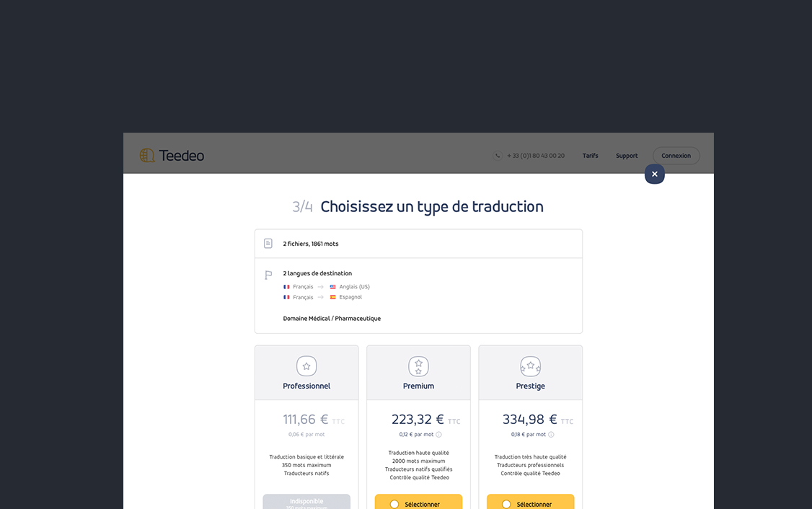The image size is (812, 509).
Task: Click the phone icon beside the number
Action: (x=497, y=156)
